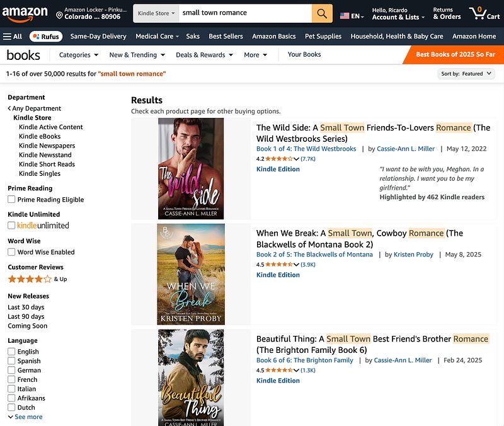Click the Rufus assistant button
The height and width of the screenshot is (426, 504).
46,37
